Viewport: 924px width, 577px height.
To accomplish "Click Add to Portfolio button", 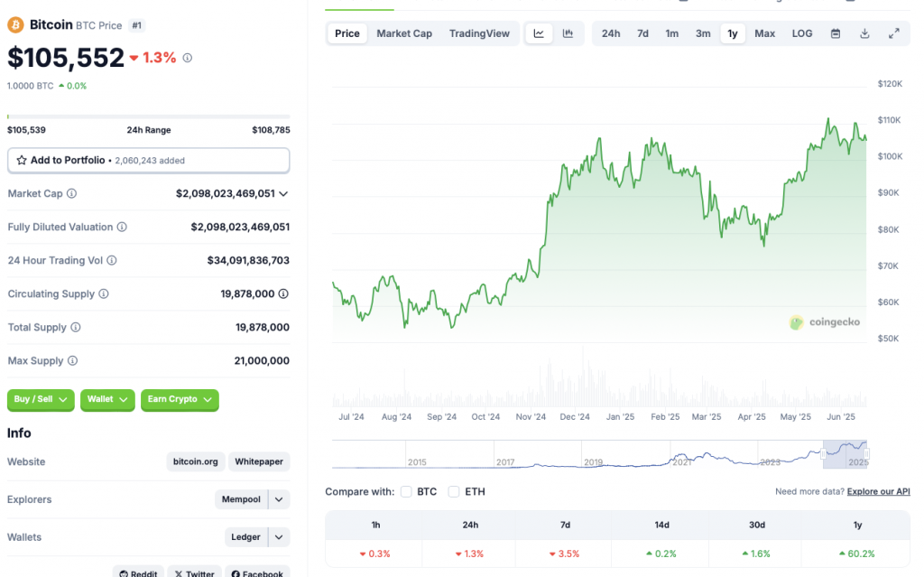I will pyautogui.click(x=149, y=161).
